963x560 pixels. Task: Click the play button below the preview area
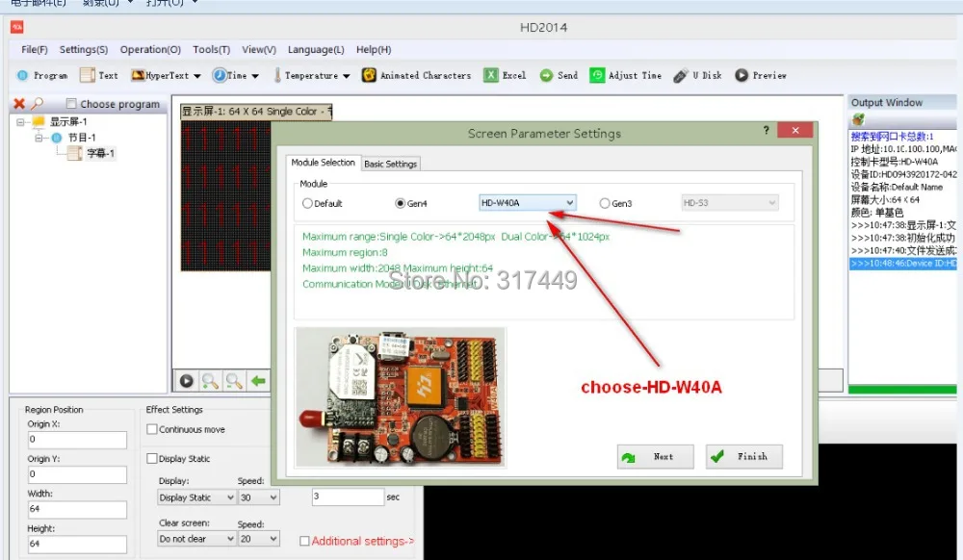click(187, 381)
